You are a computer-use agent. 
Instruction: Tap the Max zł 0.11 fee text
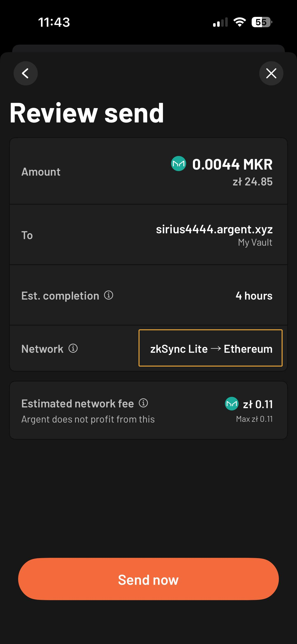click(254, 419)
